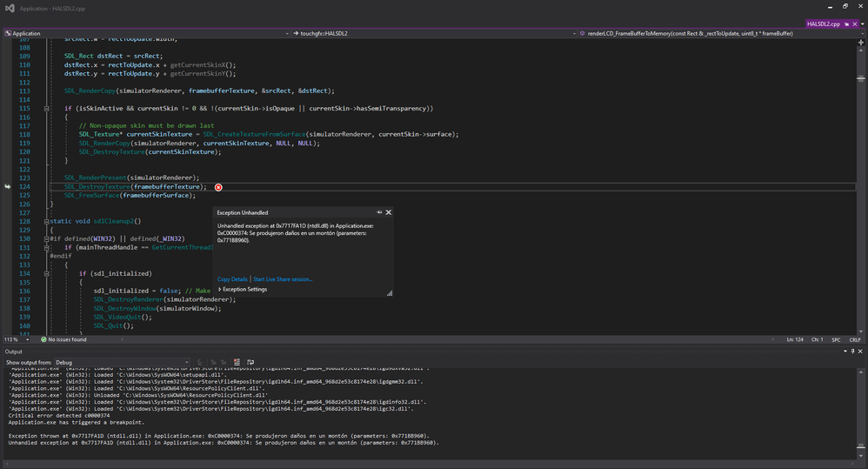Close the HALSDL2.cpp tab
868x469 pixels.
click(x=855, y=23)
